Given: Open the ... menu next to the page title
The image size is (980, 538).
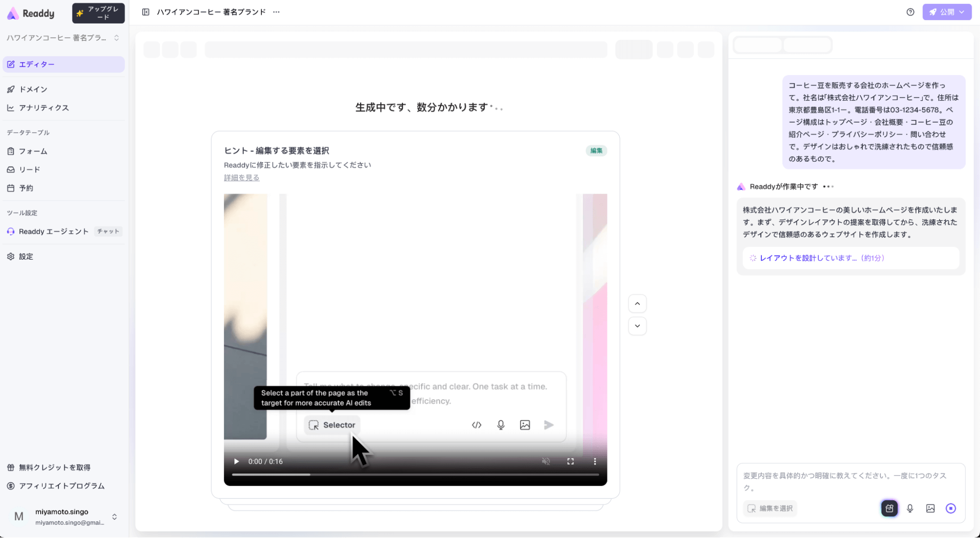Looking at the screenshot, I should click(x=276, y=12).
